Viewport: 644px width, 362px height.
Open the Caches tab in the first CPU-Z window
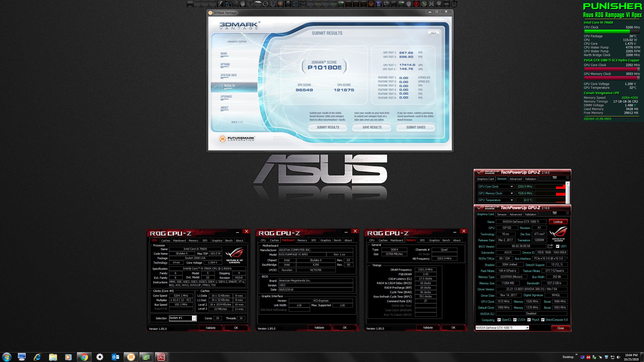[x=166, y=241]
